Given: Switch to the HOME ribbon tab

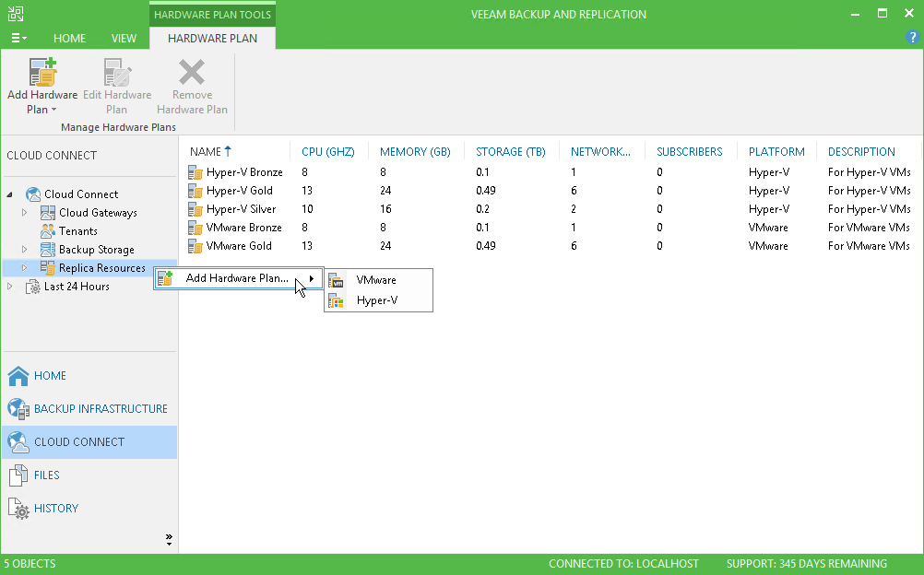Looking at the screenshot, I should (x=69, y=39).
